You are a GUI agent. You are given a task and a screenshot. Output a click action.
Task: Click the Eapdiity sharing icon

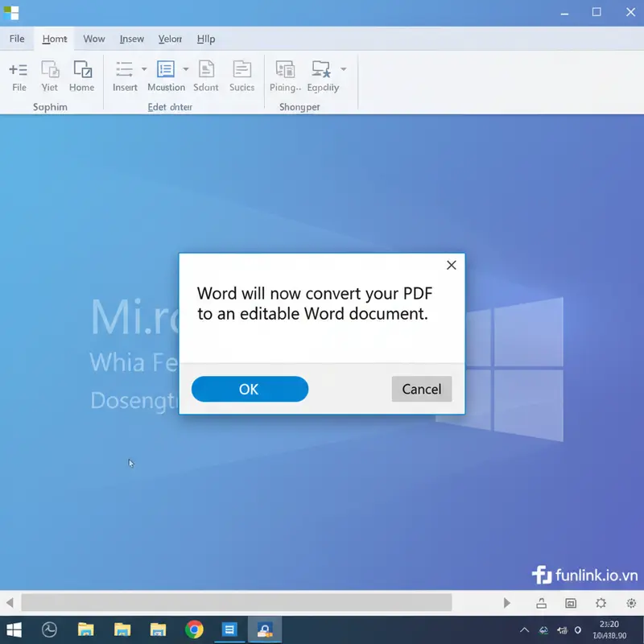point(320,68)
